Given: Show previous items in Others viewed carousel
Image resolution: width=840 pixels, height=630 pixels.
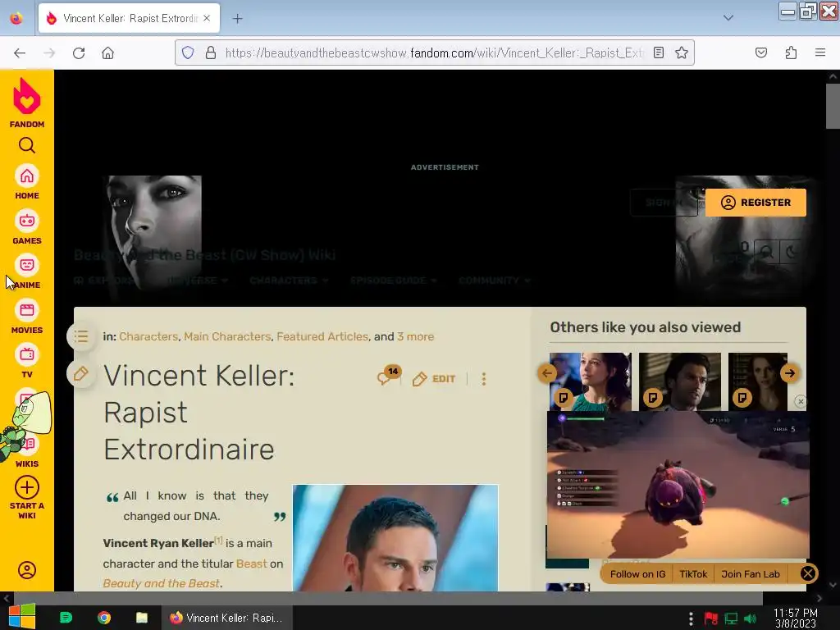Looking at the screenshot, I should click(x=547, y=373).
